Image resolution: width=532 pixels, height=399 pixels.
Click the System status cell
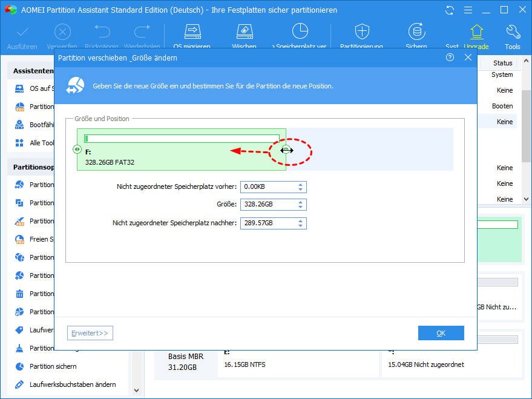[x=502, y=74]
